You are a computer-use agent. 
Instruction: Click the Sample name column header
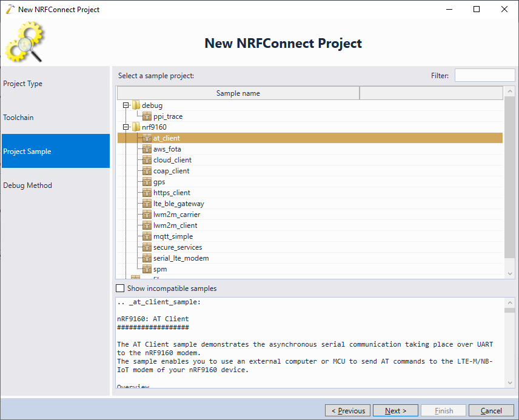tap(238, 93)
